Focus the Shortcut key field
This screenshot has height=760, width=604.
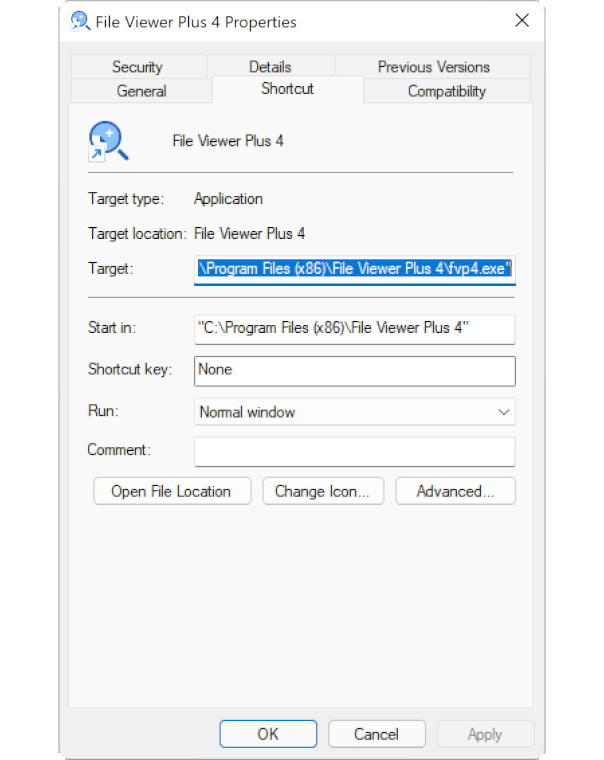(x=354, y=371)
